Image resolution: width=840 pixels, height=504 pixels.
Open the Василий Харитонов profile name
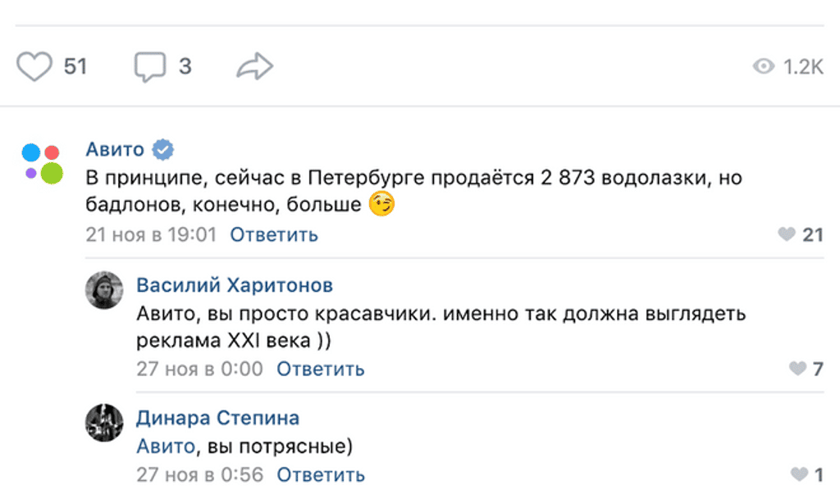235,285
